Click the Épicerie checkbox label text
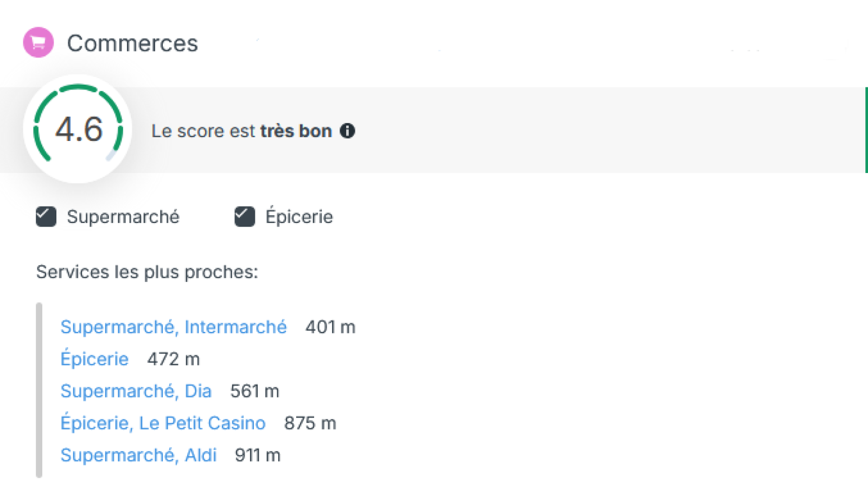The width and height of the screenshot is (868, 487). pyautogui.click(x=299, y=217)
